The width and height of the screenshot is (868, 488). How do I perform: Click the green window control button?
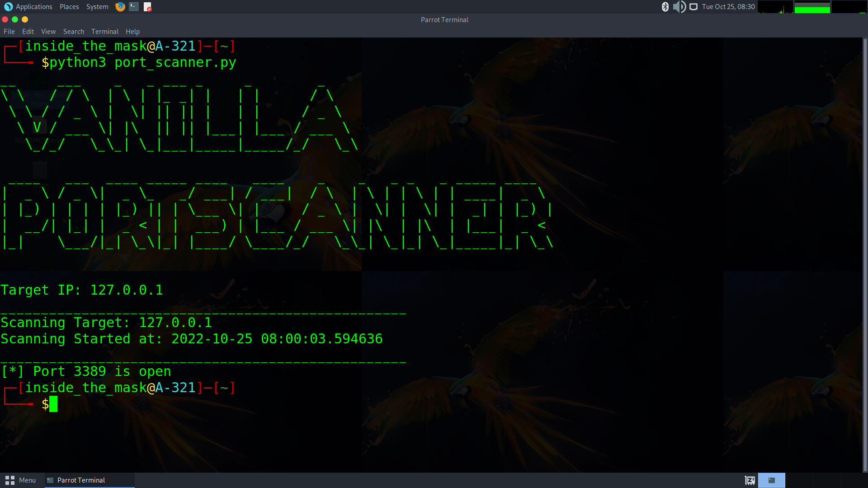click(15, 19)
